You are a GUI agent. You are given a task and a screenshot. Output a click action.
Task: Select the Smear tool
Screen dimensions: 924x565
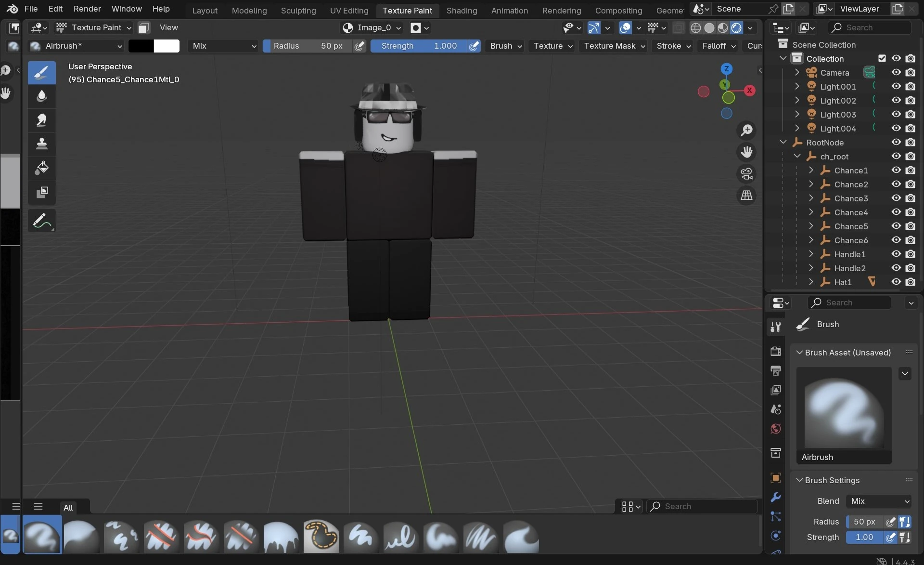(42, 120)
